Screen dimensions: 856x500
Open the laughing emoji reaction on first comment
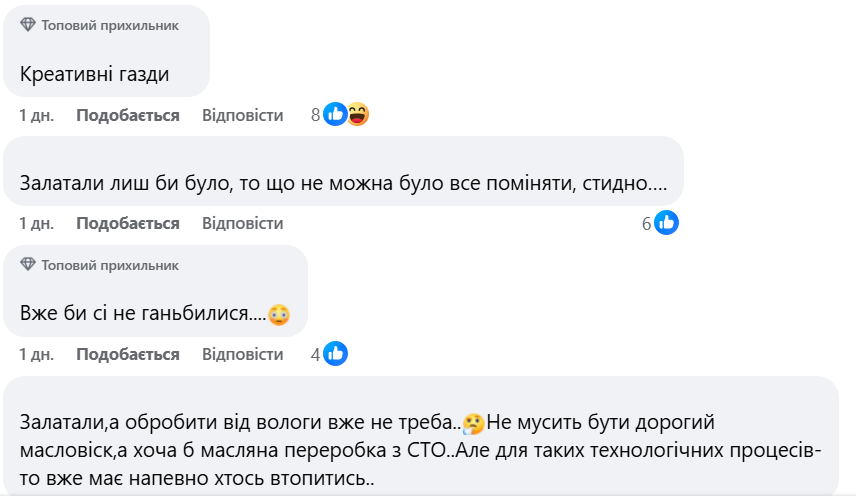click(358, 114)
